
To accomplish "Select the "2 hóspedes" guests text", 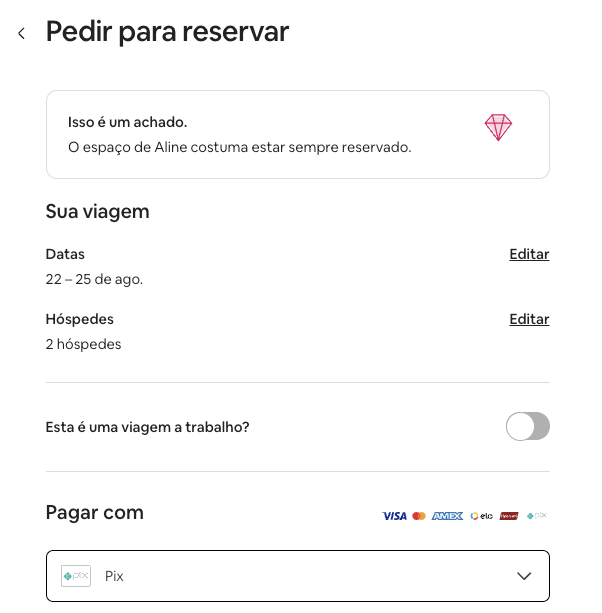I will 83,344.
